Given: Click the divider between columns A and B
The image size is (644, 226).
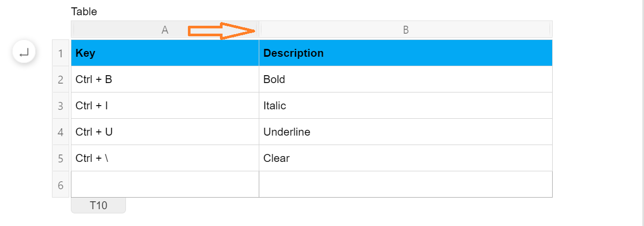Looking at the screenshot, I should [x=259, y=30].
